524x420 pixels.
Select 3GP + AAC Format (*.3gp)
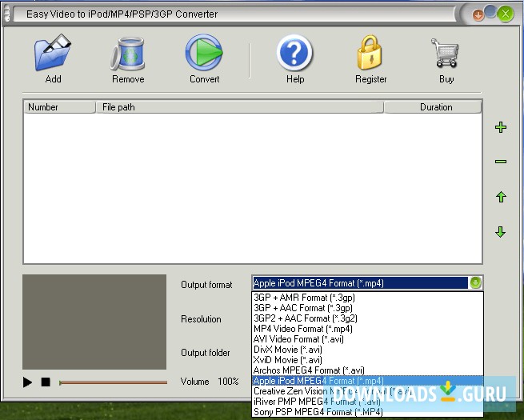(x=367, y=308)
